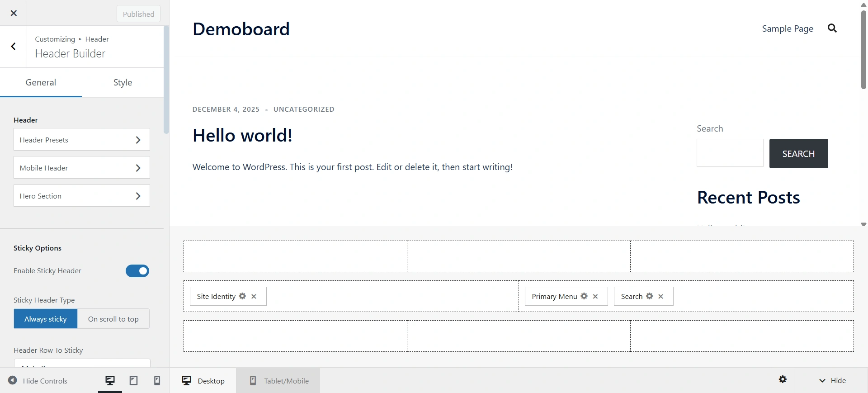Open Site Identity settings gear
868x393 pixels.
click(242, 296)
